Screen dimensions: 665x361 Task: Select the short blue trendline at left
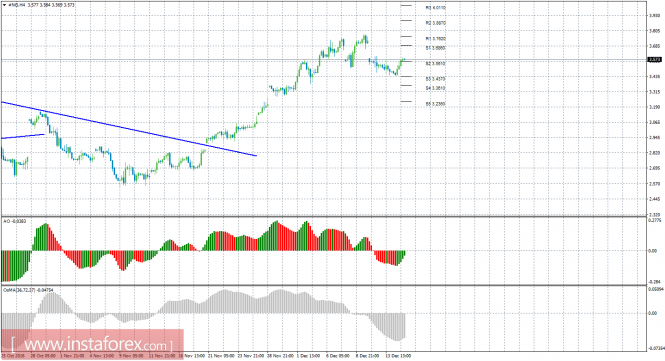coord(23,136)
